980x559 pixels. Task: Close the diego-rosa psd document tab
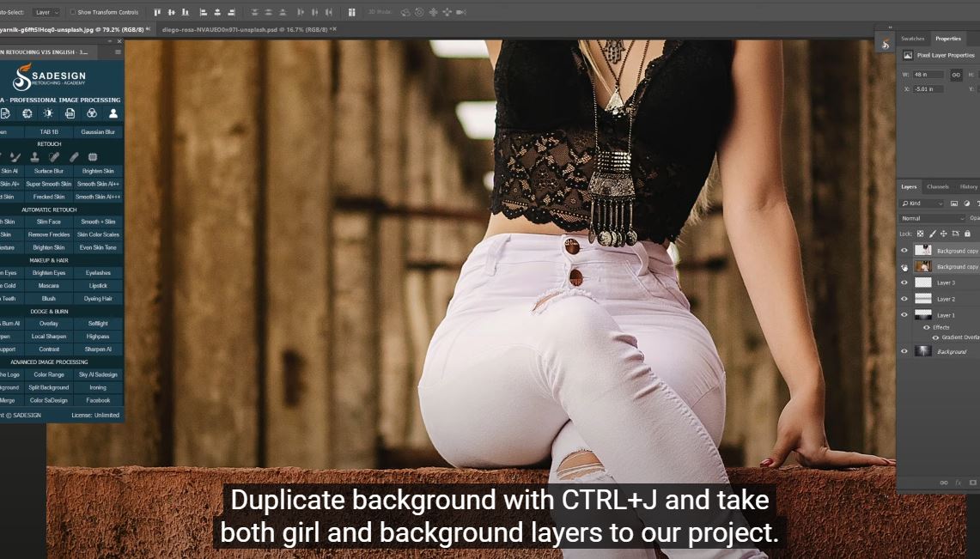tap(335, 28)
